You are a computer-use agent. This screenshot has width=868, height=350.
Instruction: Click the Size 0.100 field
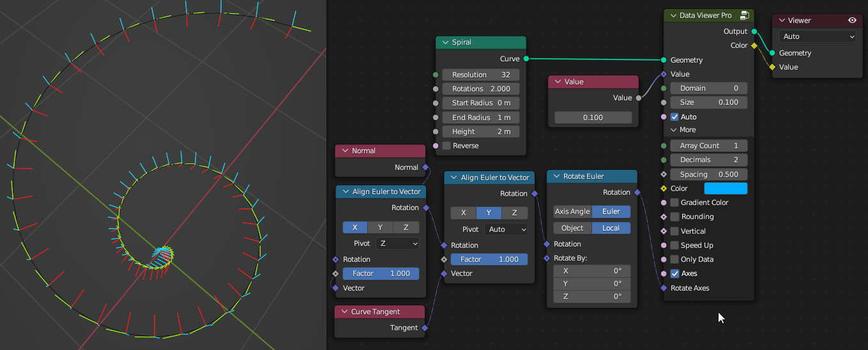pyautogui.click(x=709, y=102)
